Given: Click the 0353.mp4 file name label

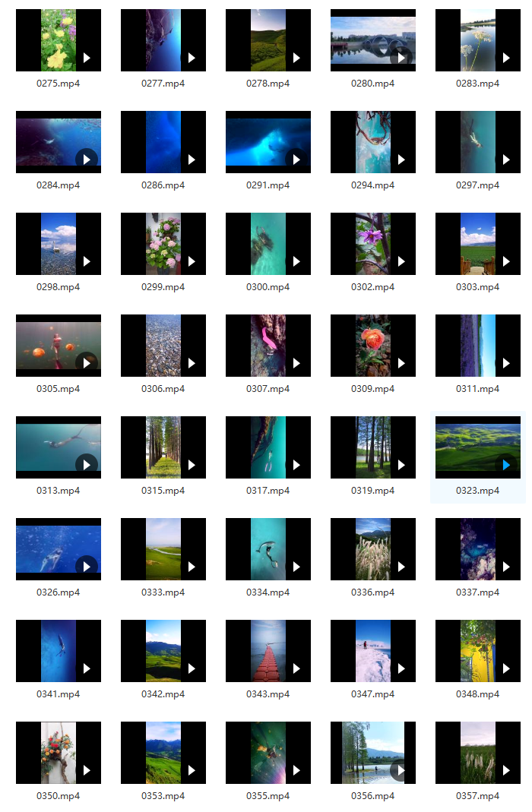Looking at the screenshot, I should pyautogui.click(x=163, y=796).
